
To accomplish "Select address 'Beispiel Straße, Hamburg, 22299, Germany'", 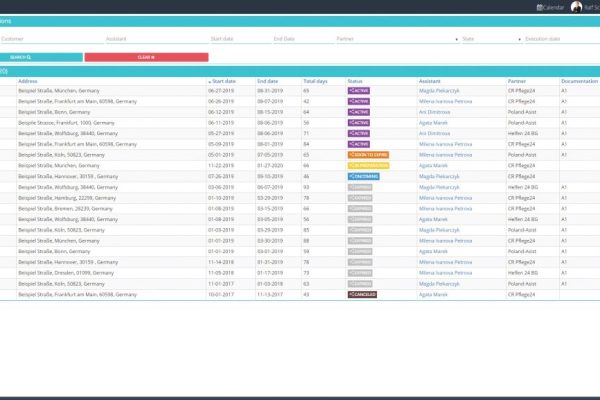I will (x=67, y=198).
